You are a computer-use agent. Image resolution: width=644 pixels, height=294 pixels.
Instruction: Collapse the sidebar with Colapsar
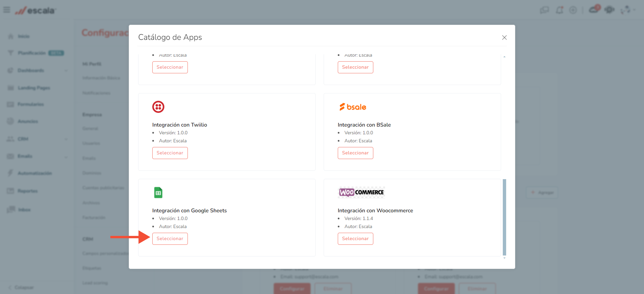21,287
